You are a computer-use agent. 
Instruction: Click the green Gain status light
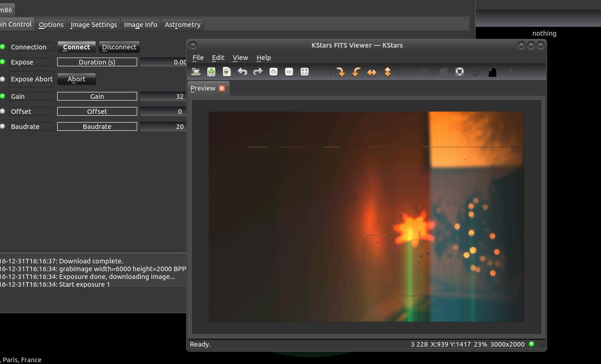click(x=3, y=96)
